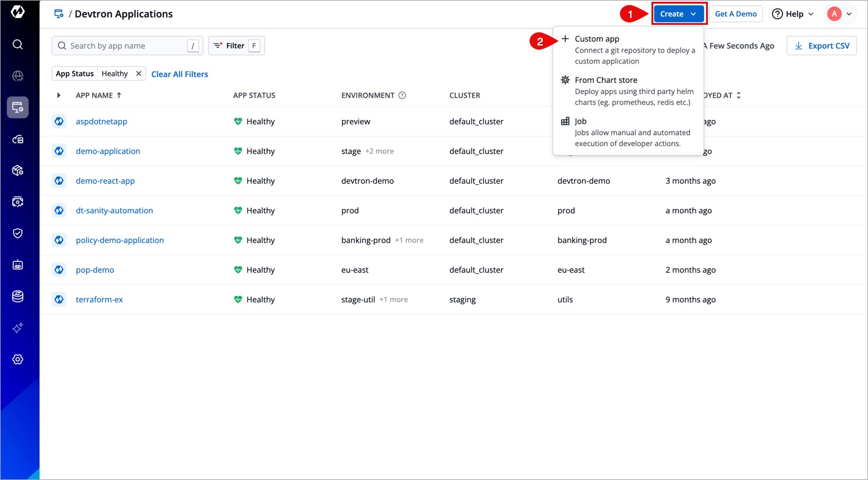Open the globe icon in sidebar

tap(18, 76)
